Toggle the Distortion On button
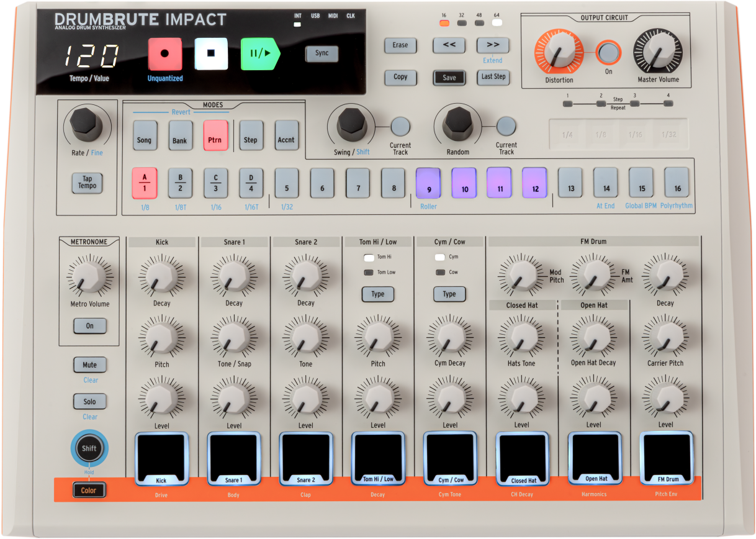This screenshot has height=539, width=756. (608, 52)
